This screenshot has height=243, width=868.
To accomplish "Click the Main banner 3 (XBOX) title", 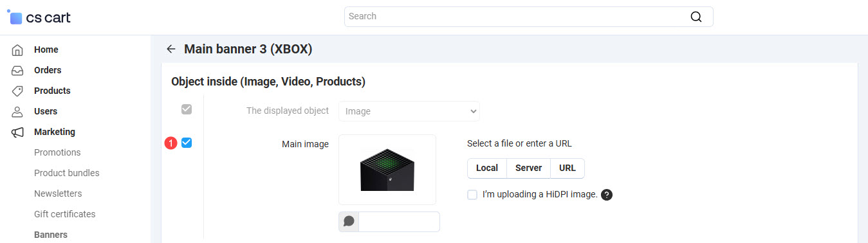I will point(248,49).
